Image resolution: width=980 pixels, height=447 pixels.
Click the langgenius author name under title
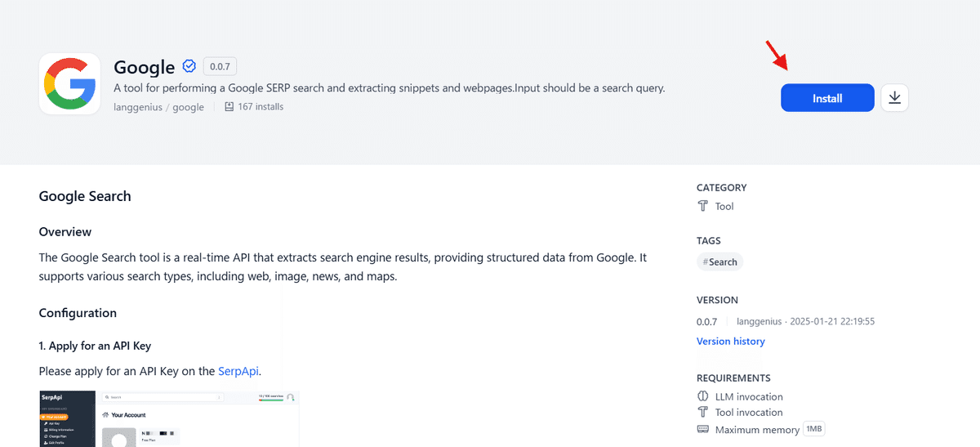[138, 107]
